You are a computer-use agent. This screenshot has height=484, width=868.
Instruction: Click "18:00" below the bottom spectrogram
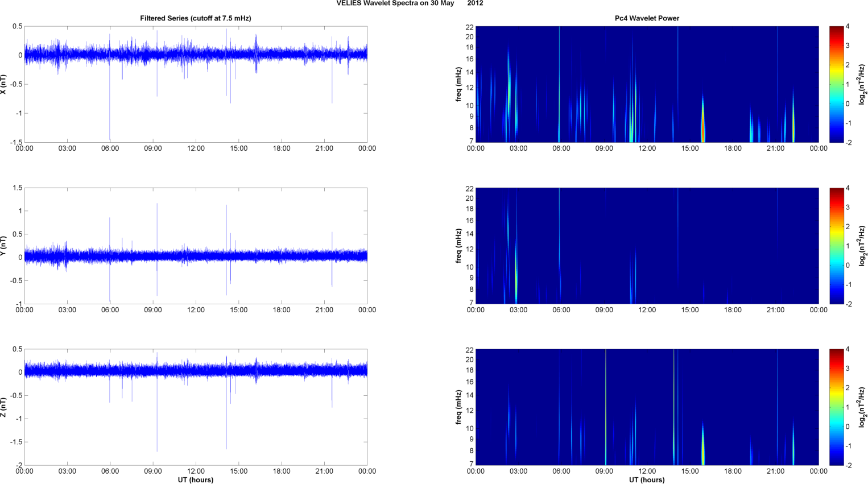733,471
